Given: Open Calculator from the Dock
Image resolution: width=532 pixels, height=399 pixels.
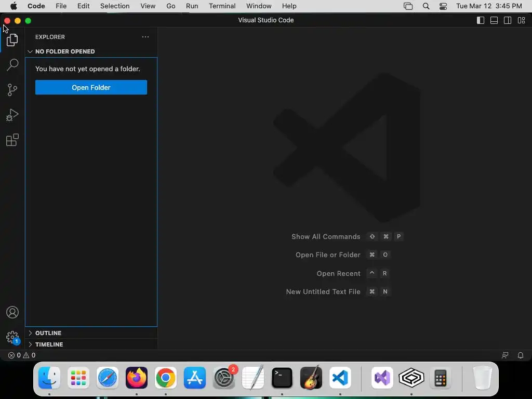Looking at the screenshot, I should (441, 378).
